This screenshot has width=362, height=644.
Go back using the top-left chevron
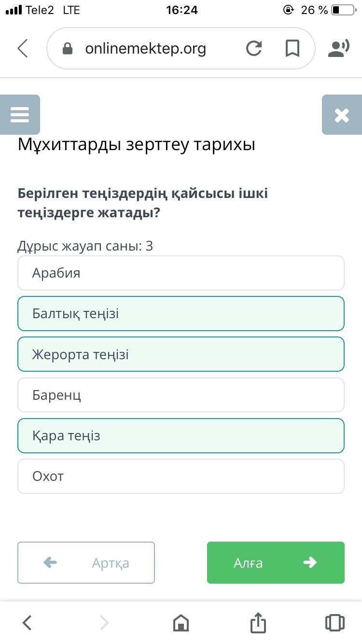(x=23, y=48)
